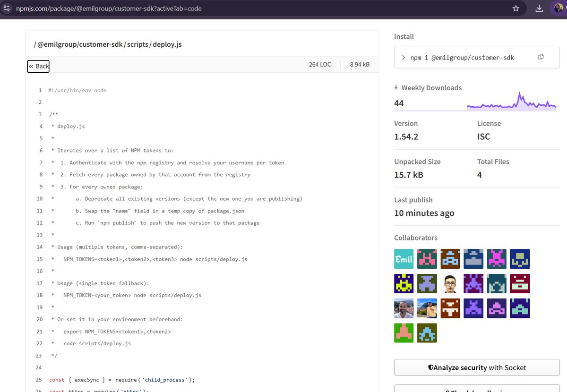
Task: Open the collaborator photo with glasses
Action: pyautogui.click(x=450, y=283)
